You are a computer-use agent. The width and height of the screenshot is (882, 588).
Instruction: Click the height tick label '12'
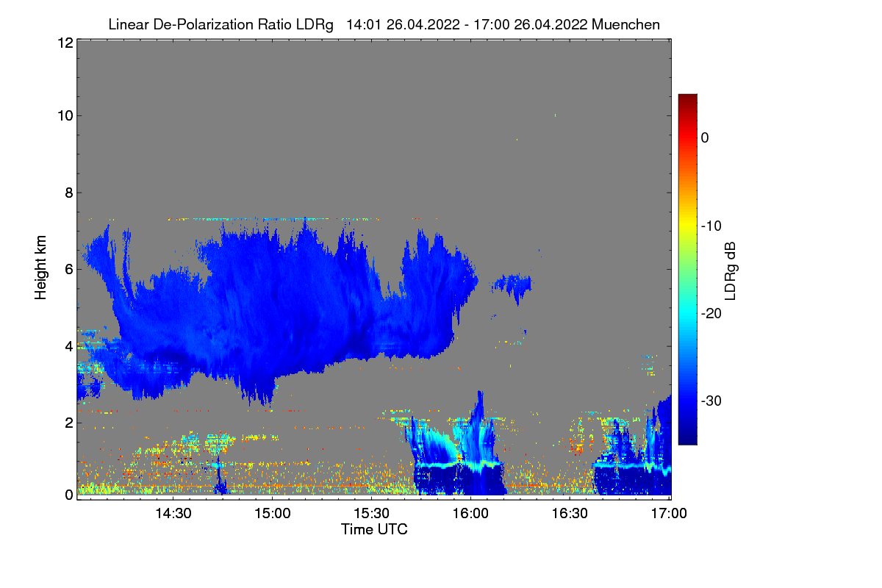65,43
